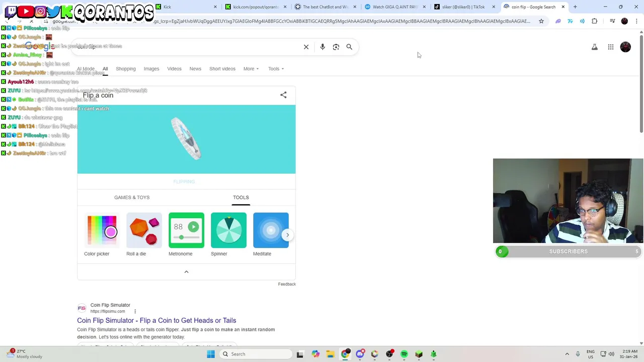
Task: Click the ENG US language indicator
Action: pyautogui.click(x=590, y=354)
